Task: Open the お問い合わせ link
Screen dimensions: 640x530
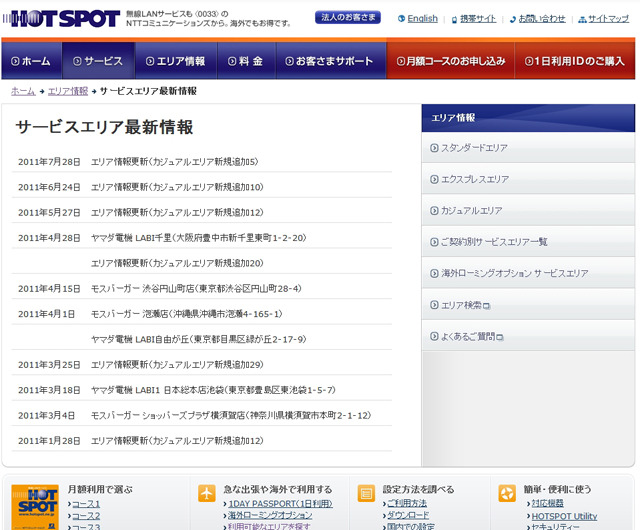Action: click(542, 18)
